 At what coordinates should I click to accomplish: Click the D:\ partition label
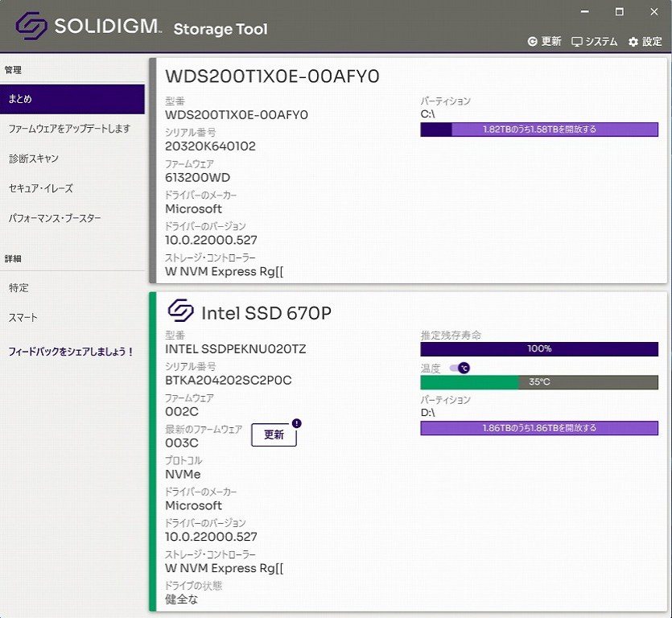click(427, 413)
